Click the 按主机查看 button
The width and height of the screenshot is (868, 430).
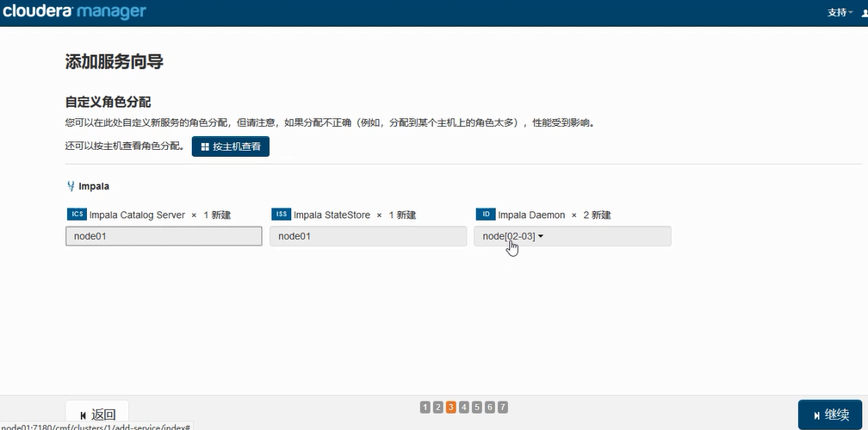pos(230,146)
